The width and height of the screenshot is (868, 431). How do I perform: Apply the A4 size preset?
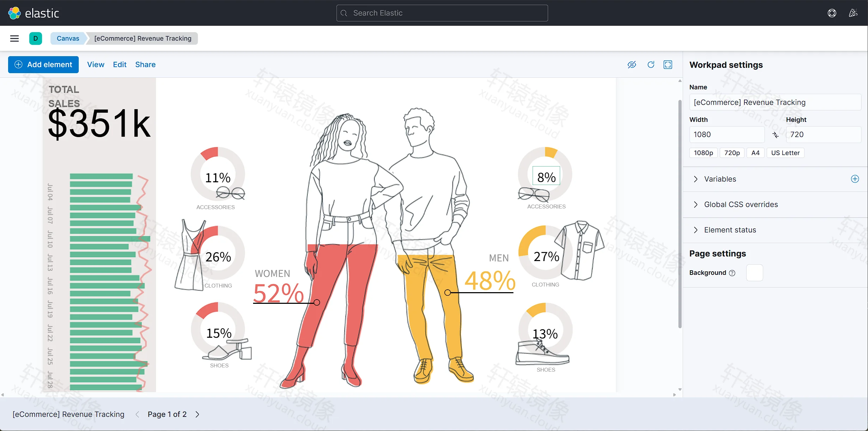(x=755, y=153)
